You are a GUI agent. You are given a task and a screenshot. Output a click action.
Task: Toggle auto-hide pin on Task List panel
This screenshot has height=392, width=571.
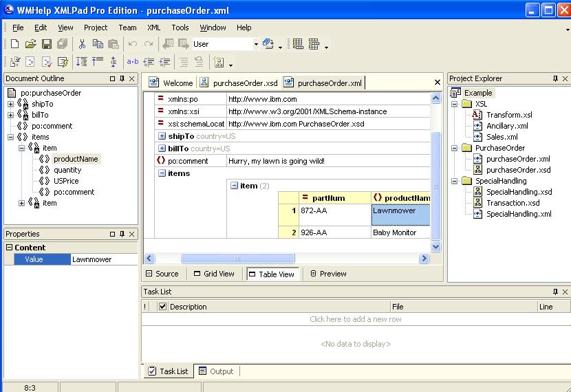pyautogui.click(x=555, y=292)
